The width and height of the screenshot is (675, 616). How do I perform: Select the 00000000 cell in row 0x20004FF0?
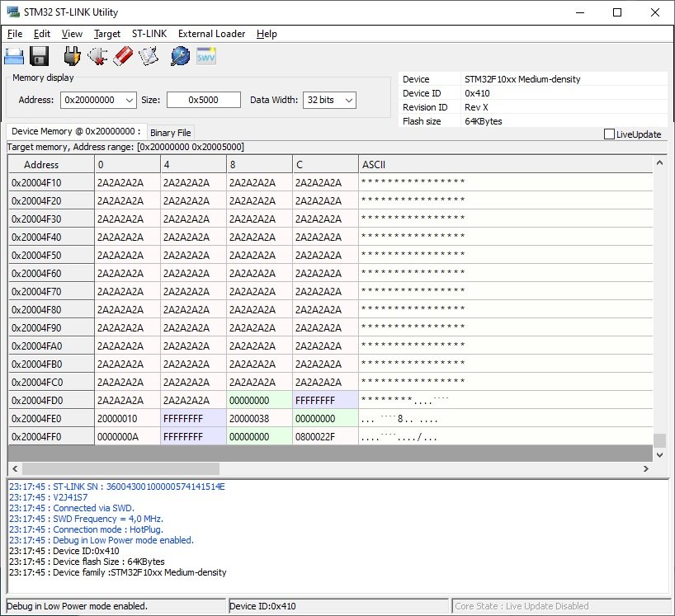259,436
